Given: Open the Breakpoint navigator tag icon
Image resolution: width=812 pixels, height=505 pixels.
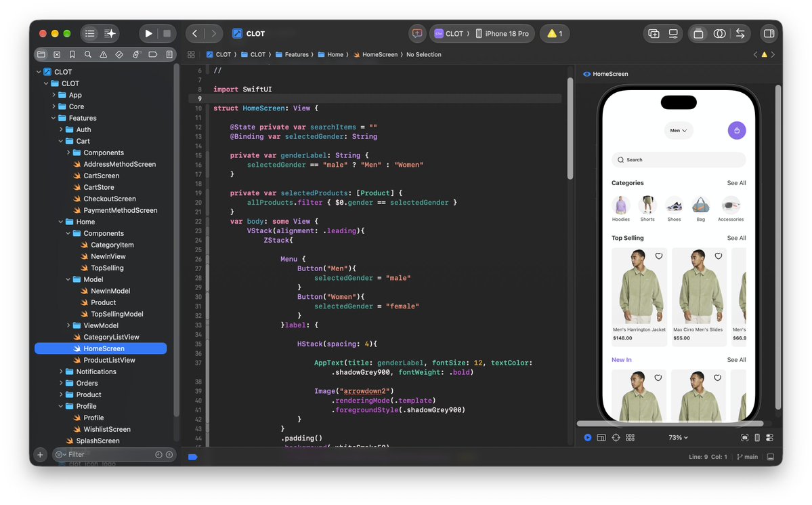Looking at the screenshot, I should [x=153, y=54].
